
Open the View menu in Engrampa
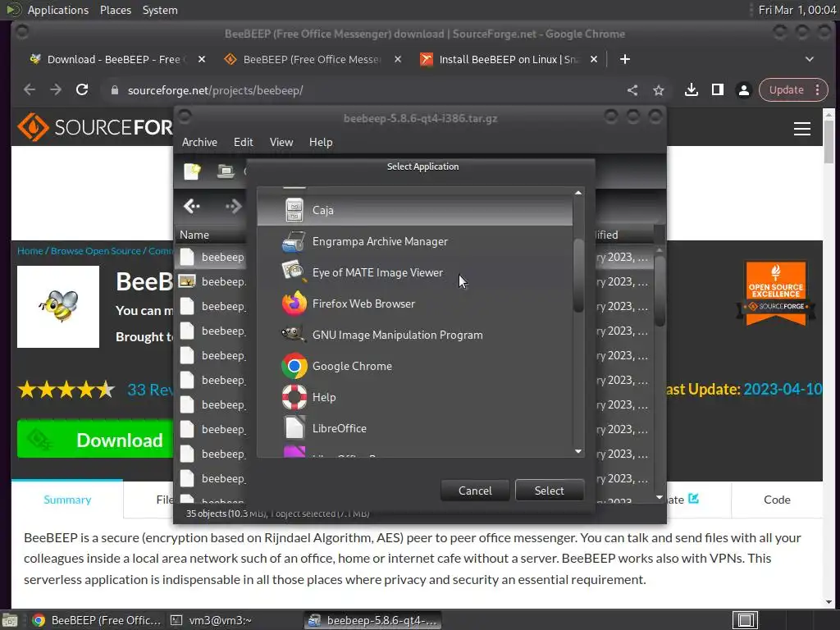(281, 142)
